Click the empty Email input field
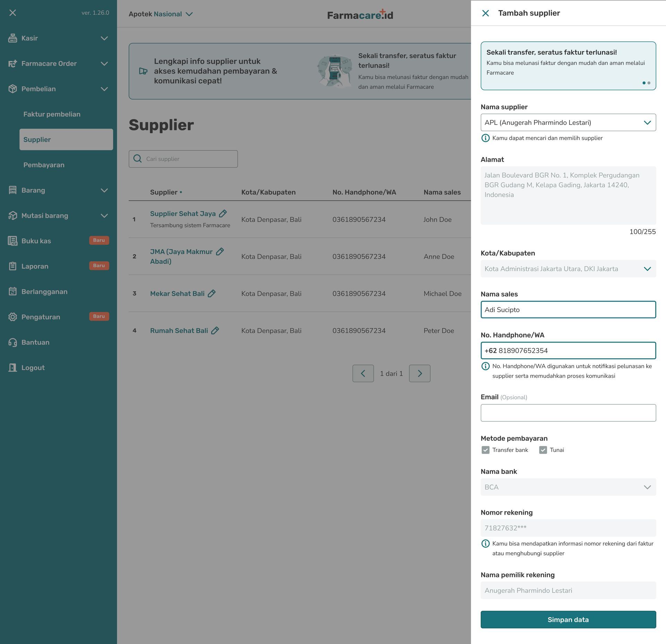 [x=568, y=413]
